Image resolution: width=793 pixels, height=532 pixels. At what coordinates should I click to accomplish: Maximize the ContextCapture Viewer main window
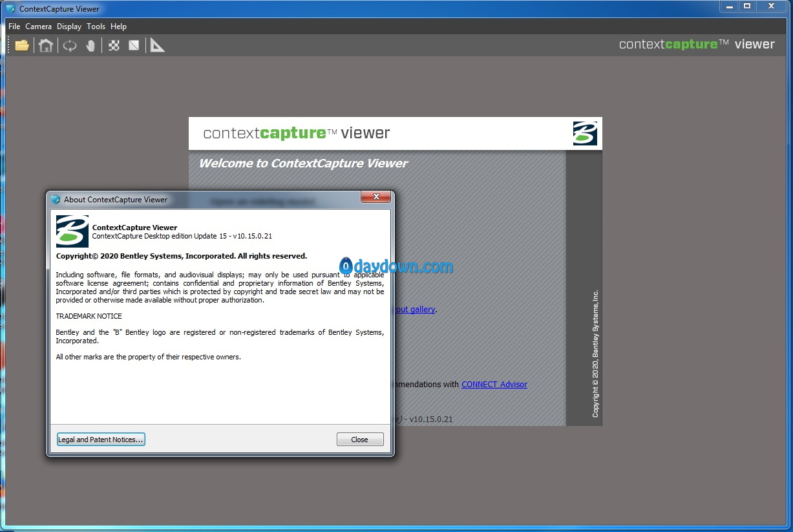(x=747, y=6)
